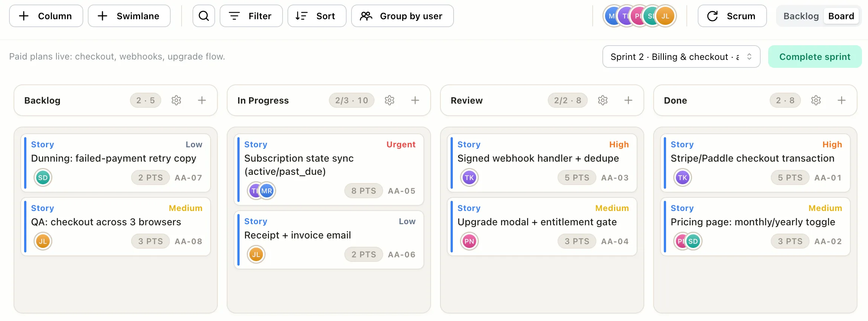Add a card with Review plus icon
868x321 pixels.
628,100
